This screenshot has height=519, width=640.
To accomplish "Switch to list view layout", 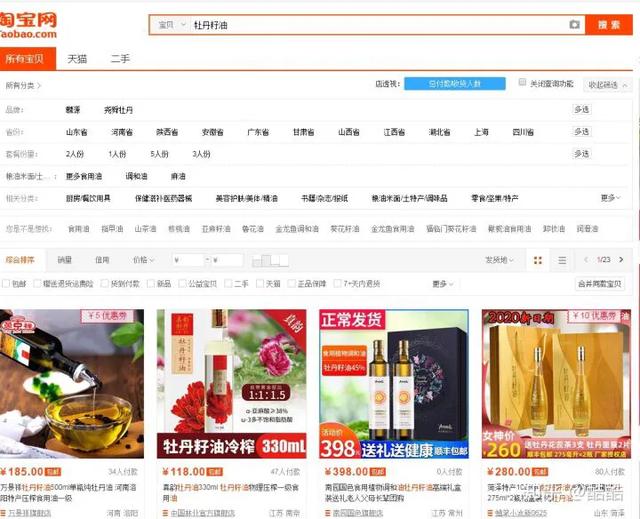I will (562, 260).
